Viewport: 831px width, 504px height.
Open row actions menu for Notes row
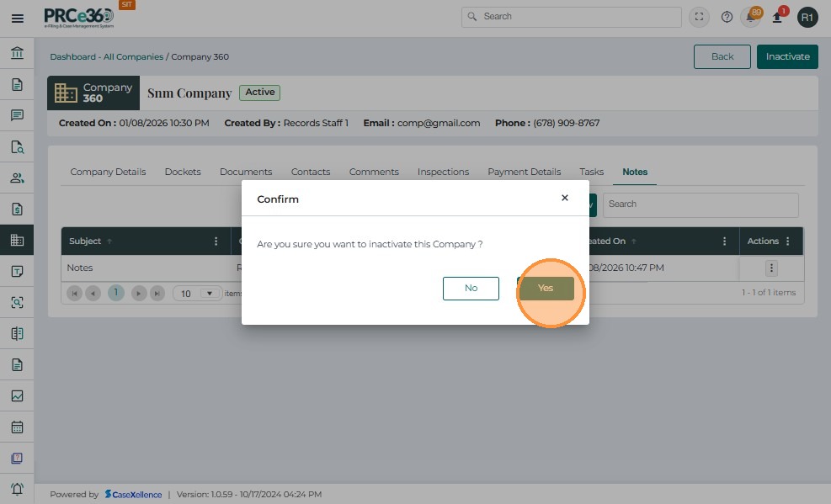[771, 268]
